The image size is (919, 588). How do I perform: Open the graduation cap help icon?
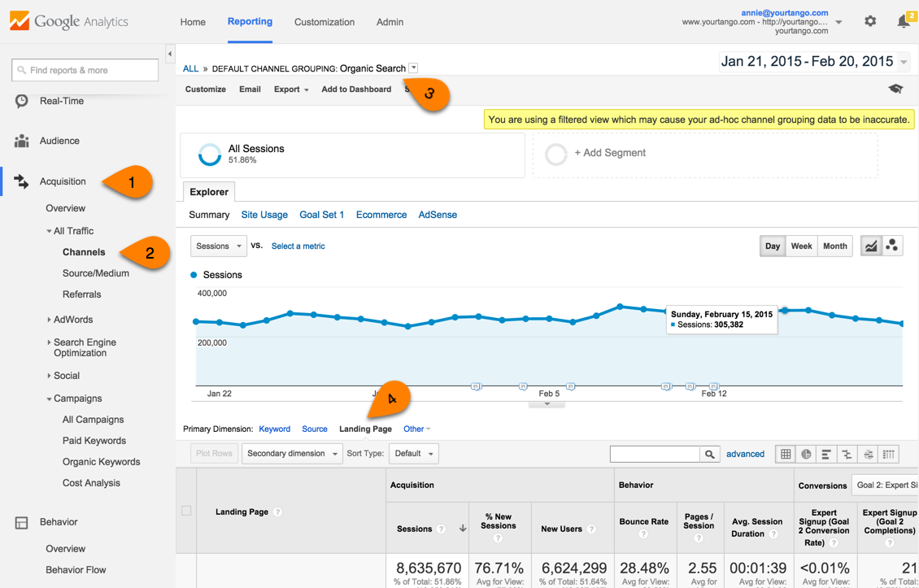click(x=895, y=89)
